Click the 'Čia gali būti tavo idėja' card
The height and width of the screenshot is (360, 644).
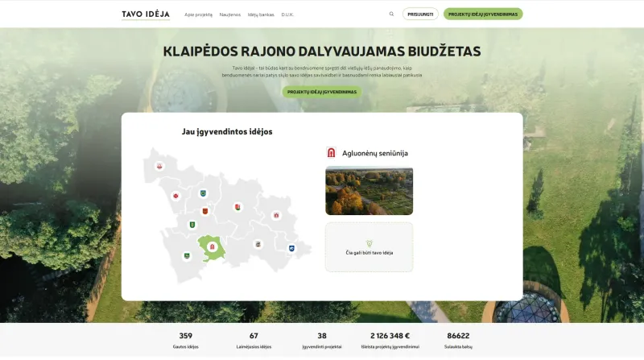point(369,247)
